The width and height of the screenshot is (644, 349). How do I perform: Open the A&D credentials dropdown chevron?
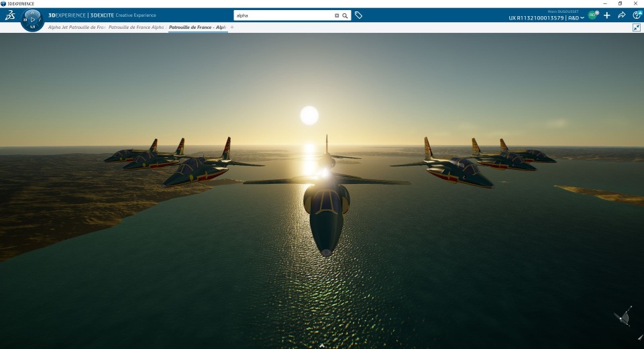582,18
